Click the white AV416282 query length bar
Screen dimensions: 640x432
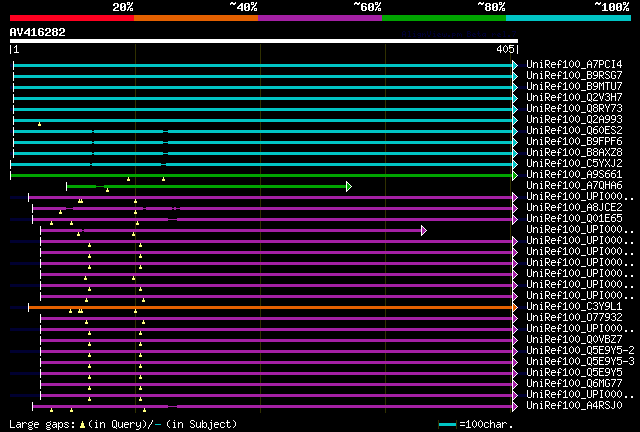point(264,41)
